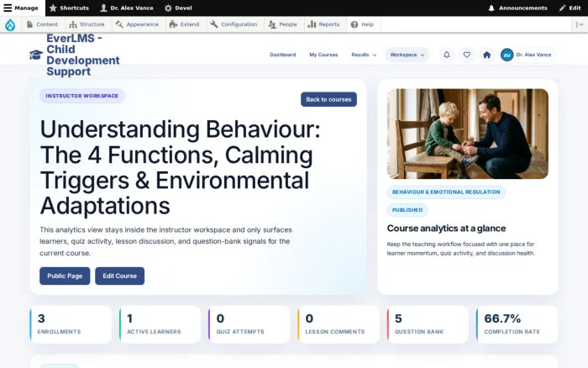Open the Manage hamburger menu
This screenshot has width=588, height=368.
pyautogui.click(x=21, y=8)
